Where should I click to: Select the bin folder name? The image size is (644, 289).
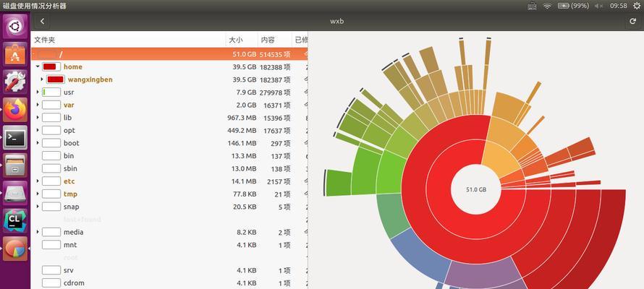(x=69, y=156)
